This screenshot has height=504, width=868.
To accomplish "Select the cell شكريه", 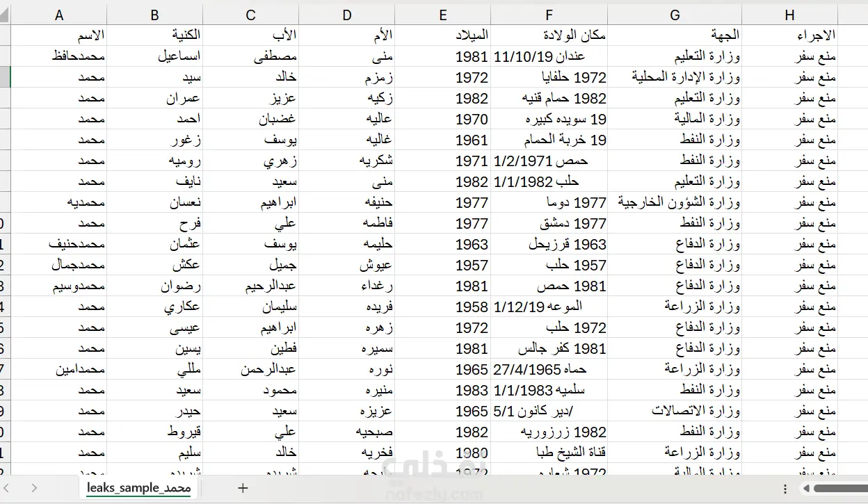I will pos(347,161).
